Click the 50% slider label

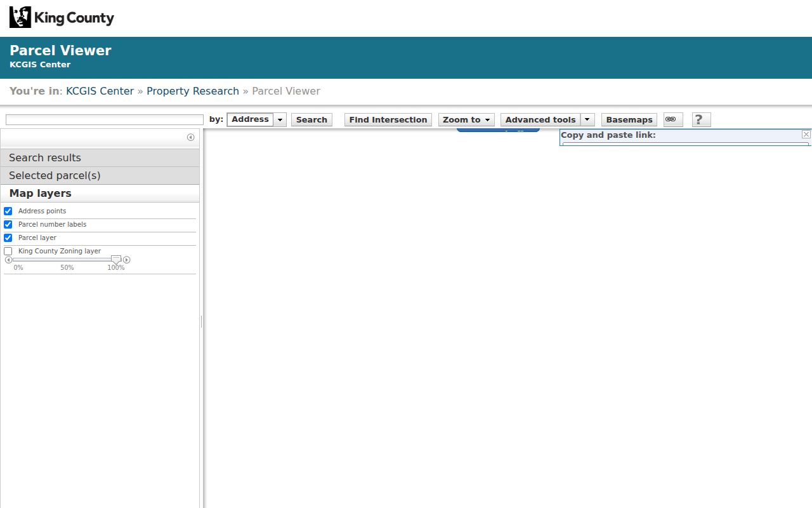click(67, 268)
